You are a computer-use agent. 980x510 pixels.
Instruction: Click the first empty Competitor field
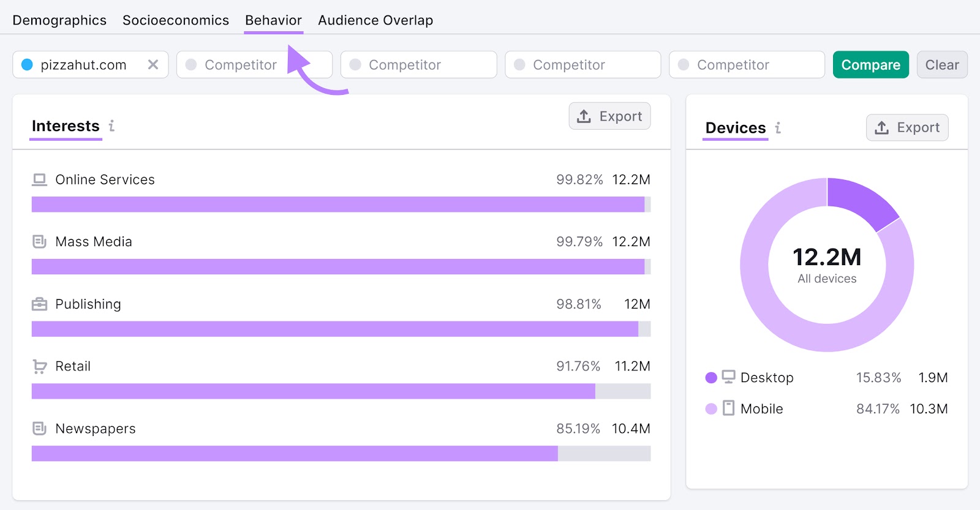254,65
